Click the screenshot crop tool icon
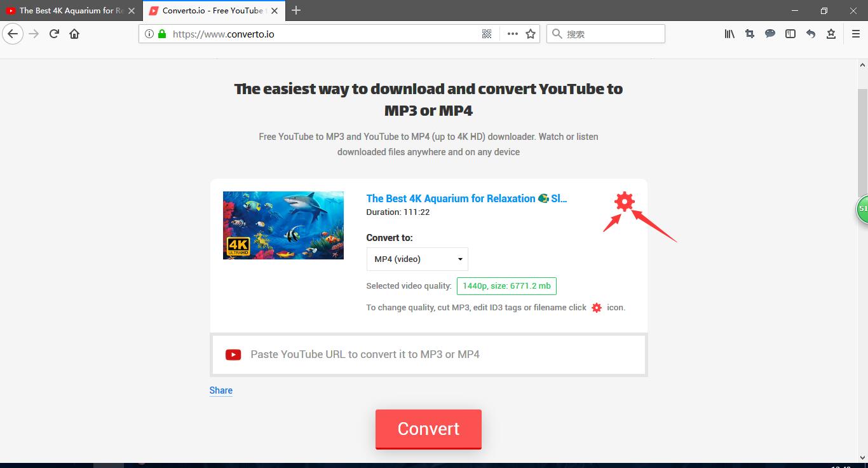Screen dimensions: 868x468 [x=750, y=34]
